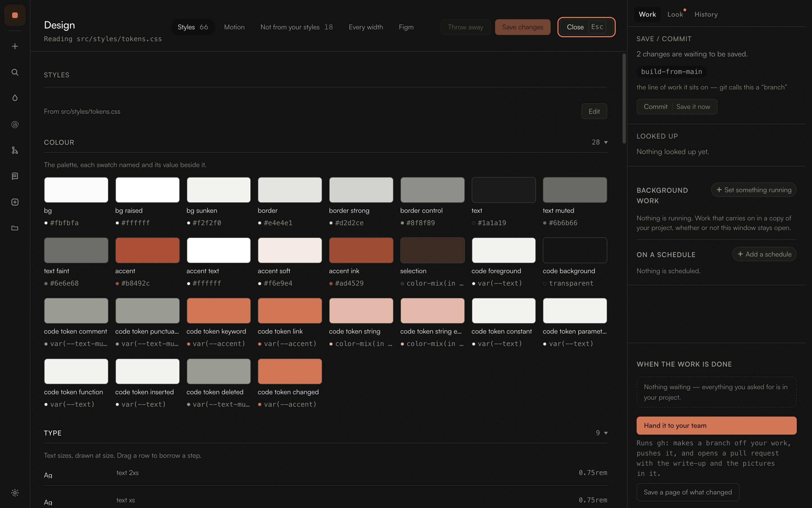The width and height of the screenshot is (812, 508).
Task: Click Hand it to your team
Action: point(716,426)
